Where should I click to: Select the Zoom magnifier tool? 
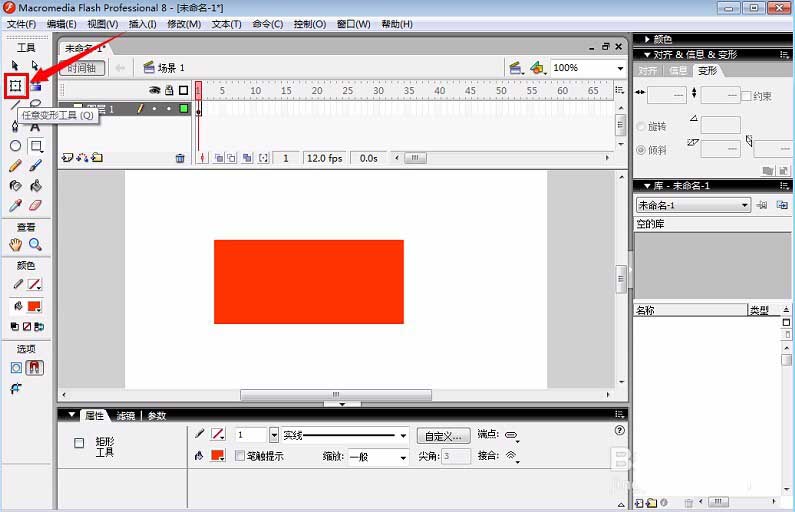click(35, 244)
